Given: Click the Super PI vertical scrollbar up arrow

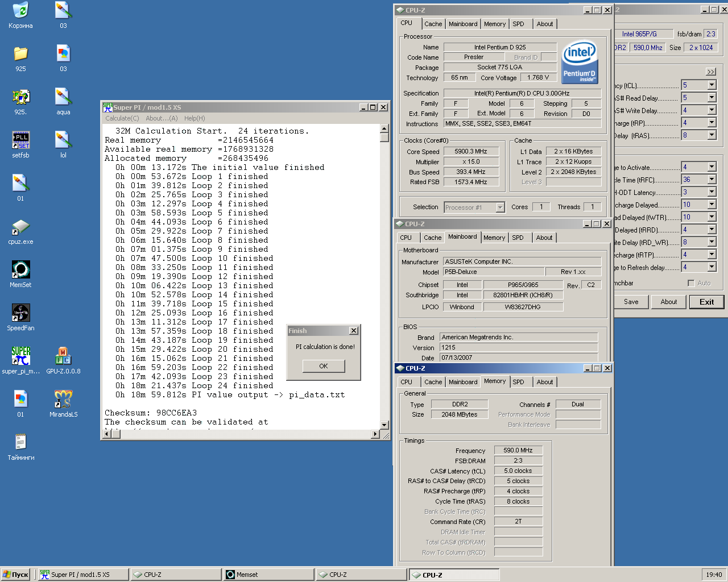Looking at the screenshot, I should coord(384,128).
